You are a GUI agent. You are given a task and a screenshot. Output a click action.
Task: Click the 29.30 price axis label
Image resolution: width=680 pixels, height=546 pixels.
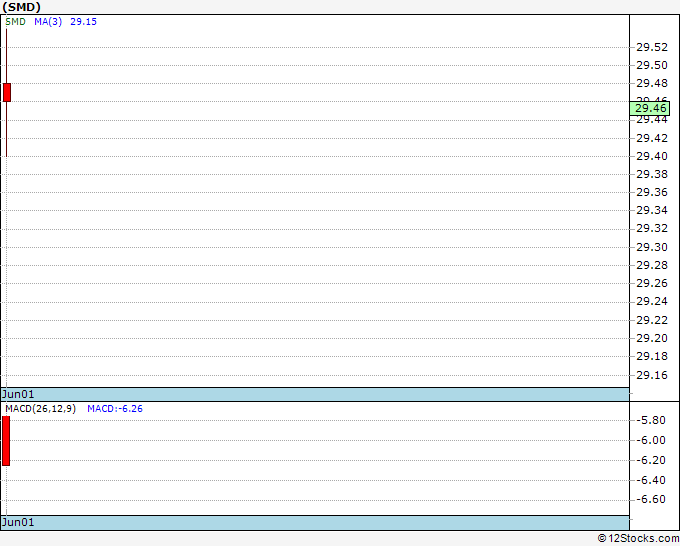652,247
